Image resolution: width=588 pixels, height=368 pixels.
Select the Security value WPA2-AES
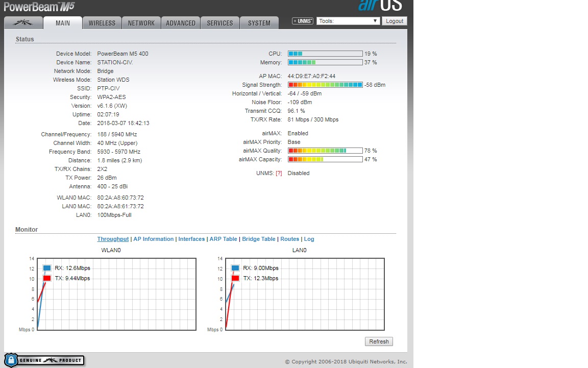(111, 97)
